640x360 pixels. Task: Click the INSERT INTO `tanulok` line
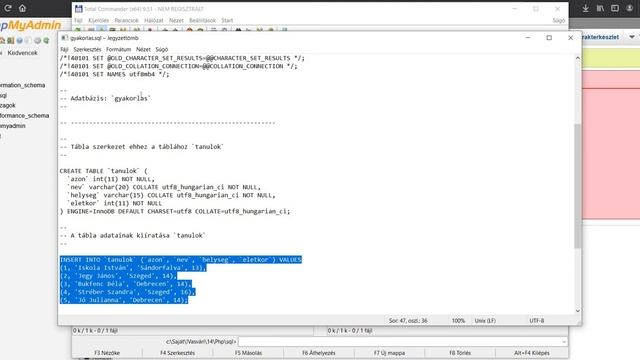(x=180, y=260)
